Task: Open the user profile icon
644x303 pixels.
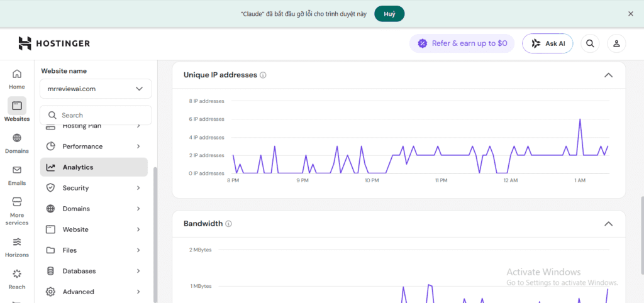Action: click(x=616, y=43)
